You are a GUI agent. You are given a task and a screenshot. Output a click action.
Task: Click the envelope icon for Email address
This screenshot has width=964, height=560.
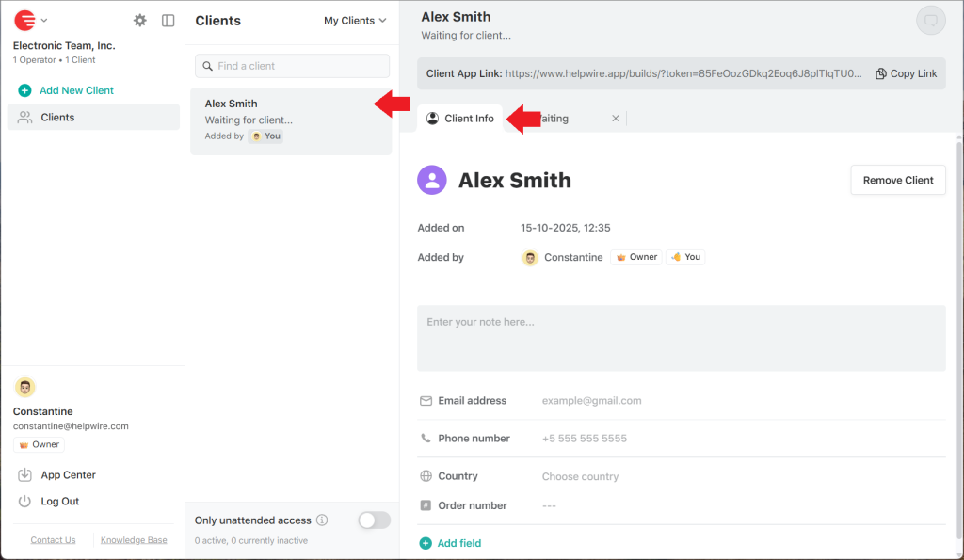coord(426,401)
